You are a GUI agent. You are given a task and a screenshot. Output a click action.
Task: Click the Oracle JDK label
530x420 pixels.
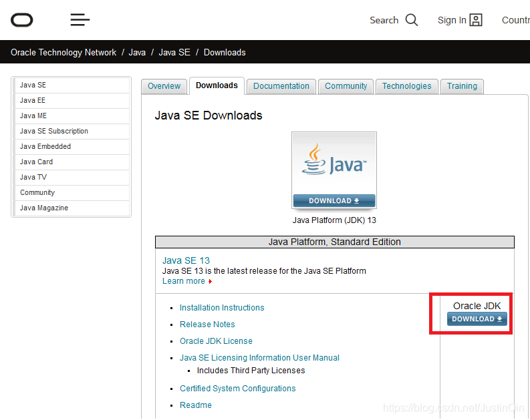point(477,306)
